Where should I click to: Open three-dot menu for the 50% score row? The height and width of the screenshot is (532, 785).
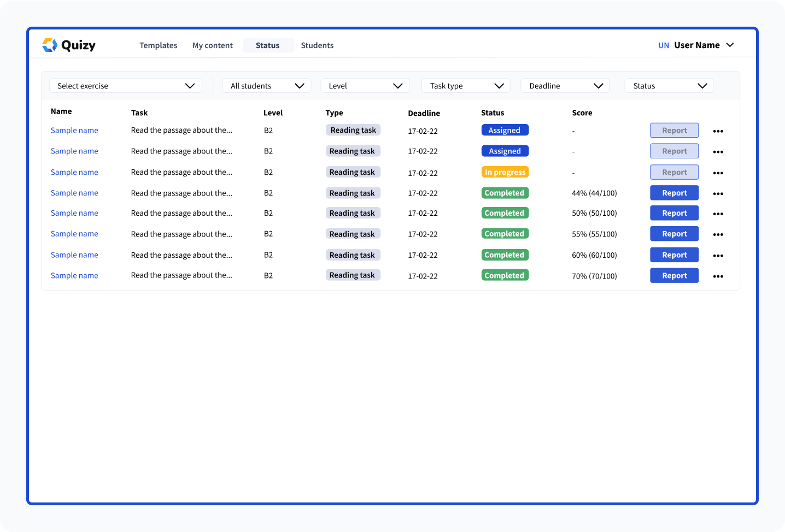pyautogui.click(x=718, y=214)
